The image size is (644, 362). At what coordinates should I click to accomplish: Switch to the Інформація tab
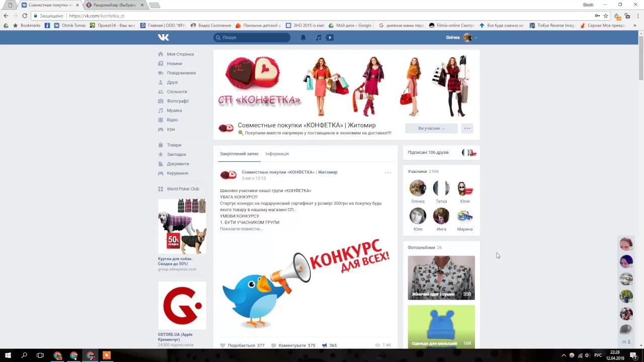(x=277, y=154)
